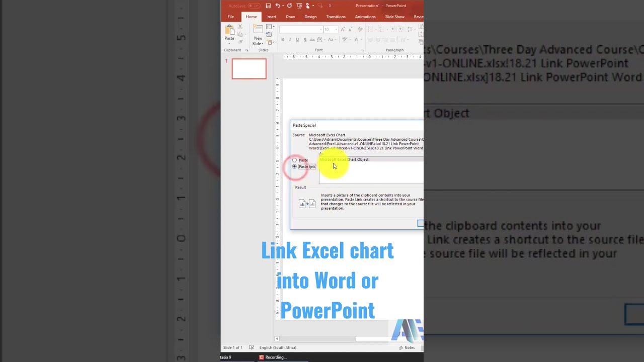Center the text
The height and width of the screenshot is (362, 644).
click(x=378, y=40)
